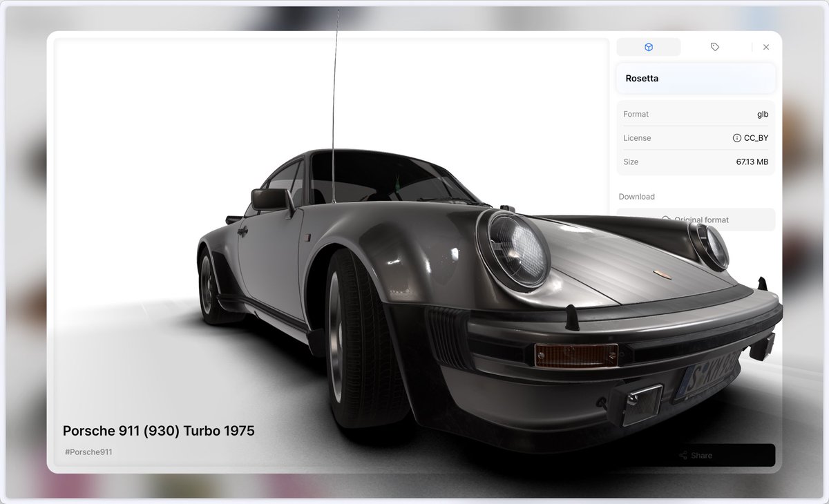
Task: Click the Download heading
Action: click(636, 197)
